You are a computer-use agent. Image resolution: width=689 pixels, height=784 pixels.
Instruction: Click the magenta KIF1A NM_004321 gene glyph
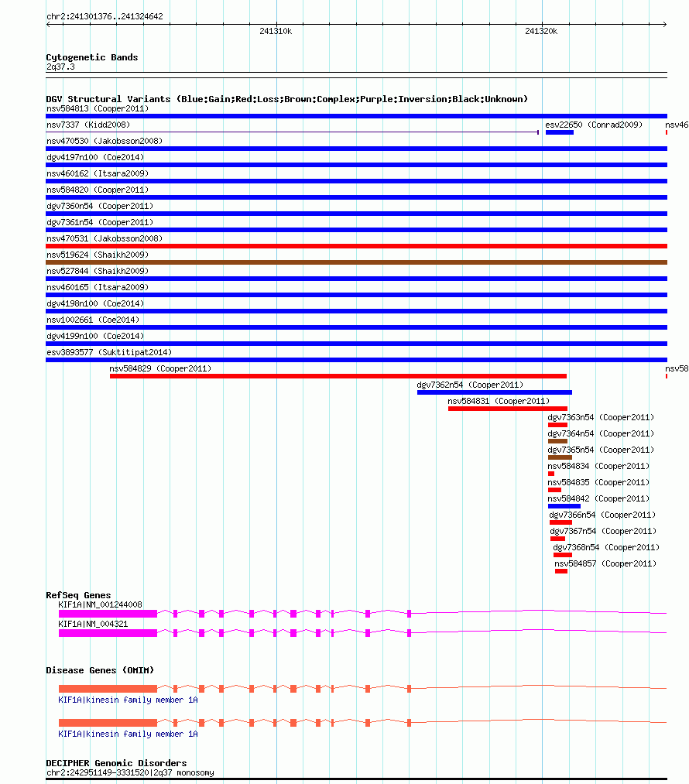click(362, 632)
